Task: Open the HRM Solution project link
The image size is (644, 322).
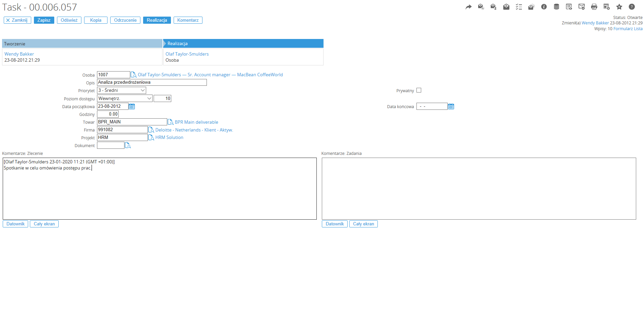Action: click(169, 138)
